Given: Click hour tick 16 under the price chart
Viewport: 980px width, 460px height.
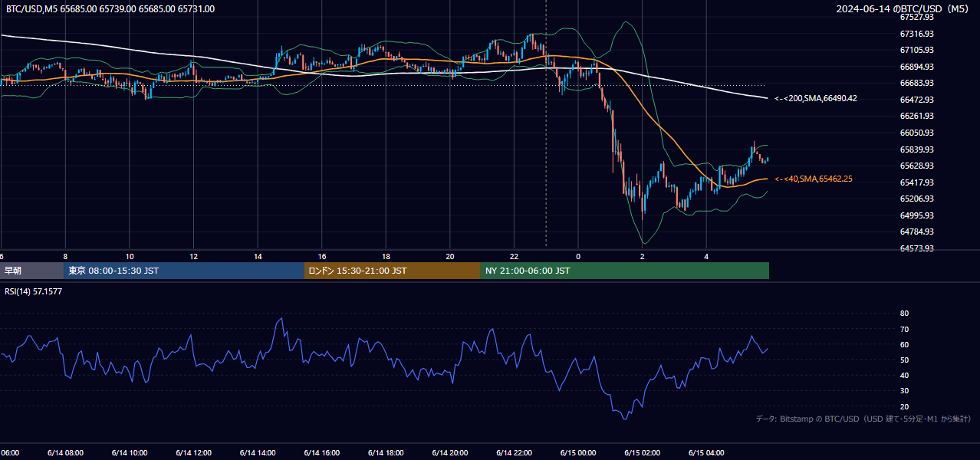Looking at the screenshot, I should (322, 256).
